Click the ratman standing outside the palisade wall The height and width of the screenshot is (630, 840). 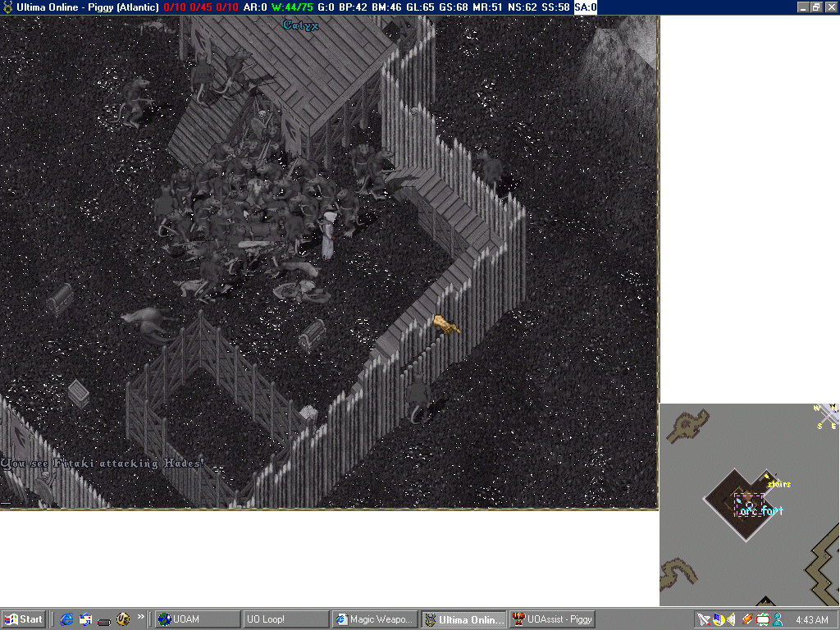pyautogui.click(x=418, y=398)
